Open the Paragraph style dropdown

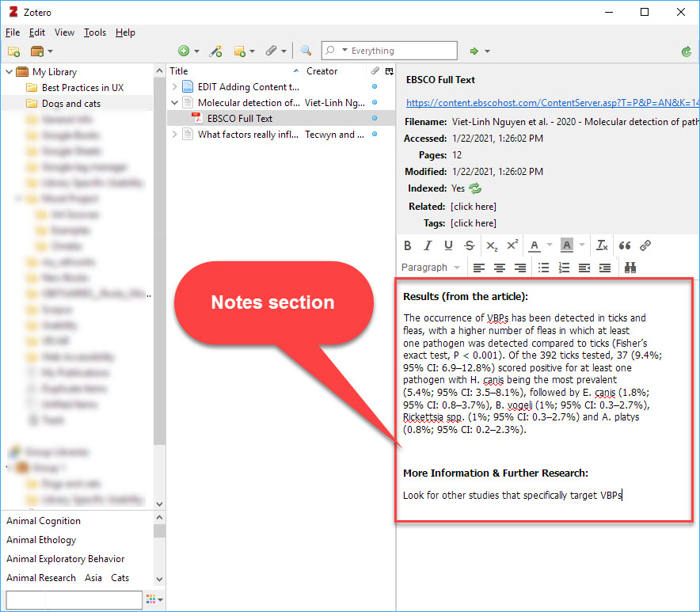[432, 268]
